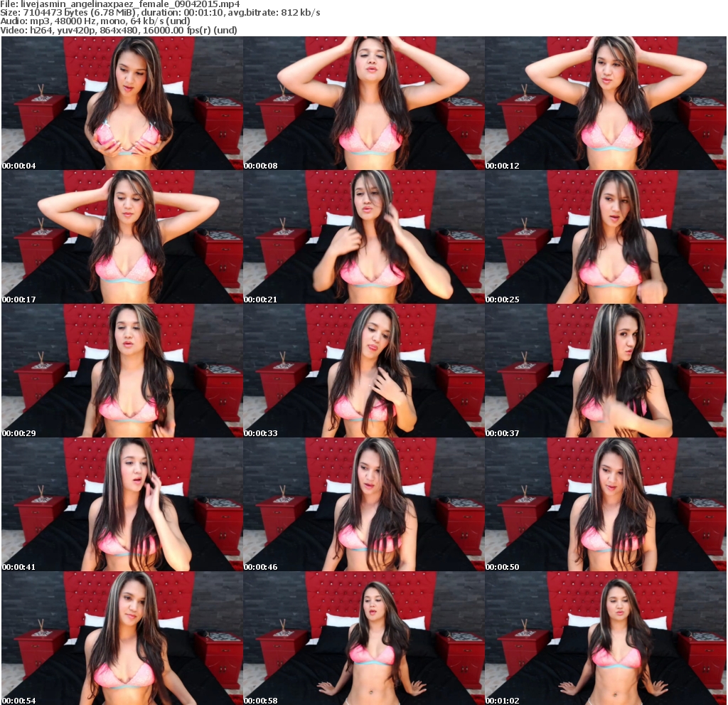Click the 'Video: h264, yuv420p' info line
This screenshot has width=728, height=705.
(x=119, y=30)
